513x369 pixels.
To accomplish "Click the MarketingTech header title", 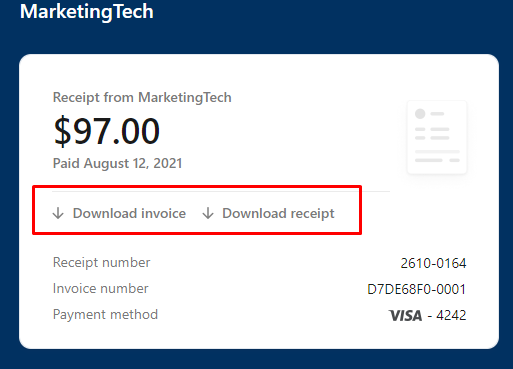I will click(87, 11).
